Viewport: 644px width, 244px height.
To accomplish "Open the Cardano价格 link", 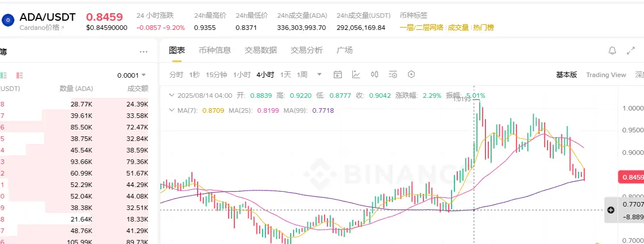I will 42,28.
